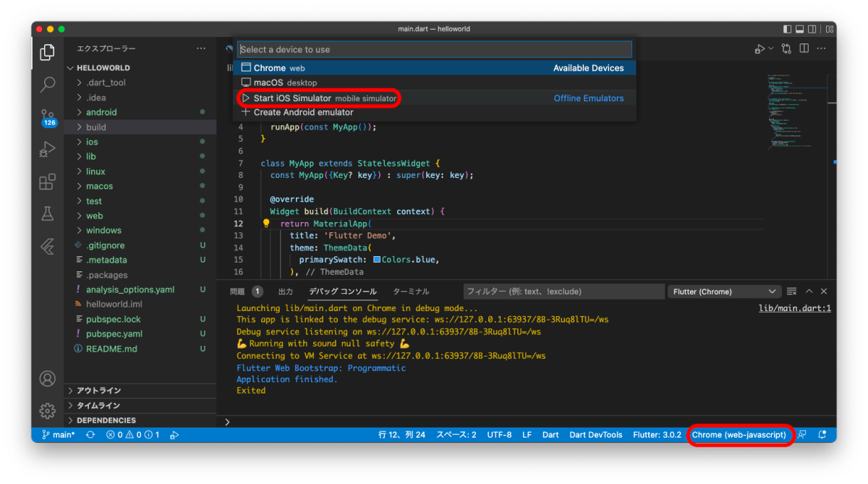Click the lightbulb code action on line 12

pos(266,224)
